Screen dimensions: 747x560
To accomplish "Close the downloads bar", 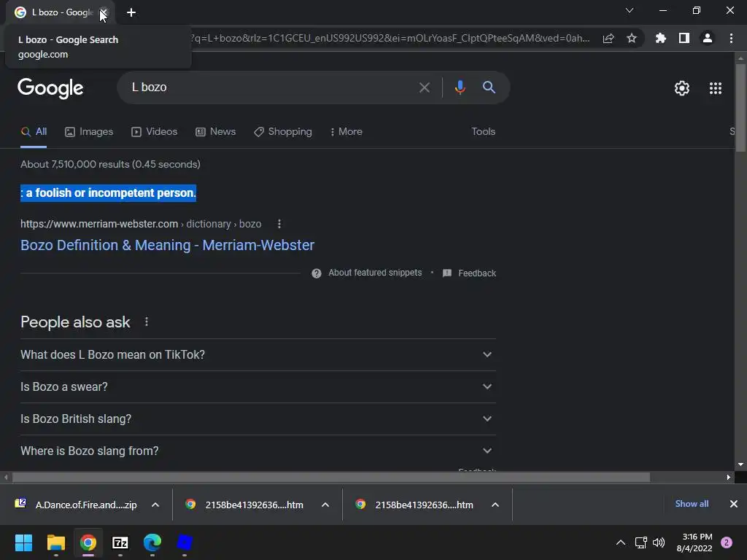I will point(734,504).
